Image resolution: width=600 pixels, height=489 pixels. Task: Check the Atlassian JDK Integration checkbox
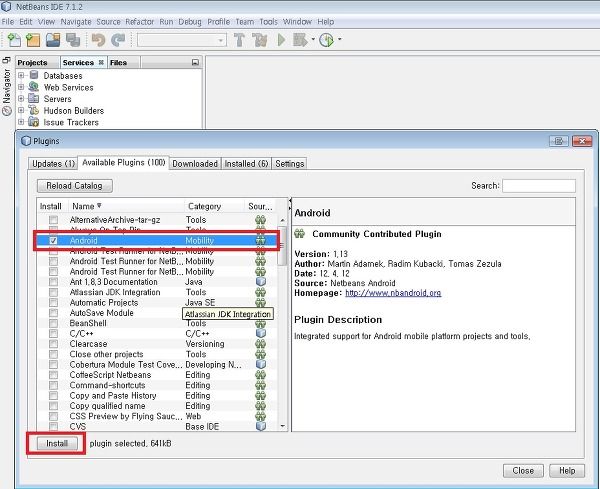click(x=53, y=292)
